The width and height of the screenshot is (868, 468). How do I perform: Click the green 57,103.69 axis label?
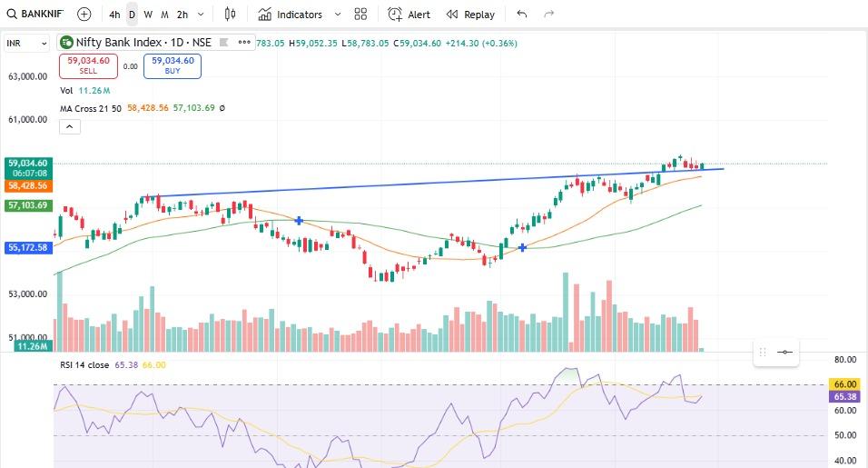pyautogui.click(x=29, y=205)
